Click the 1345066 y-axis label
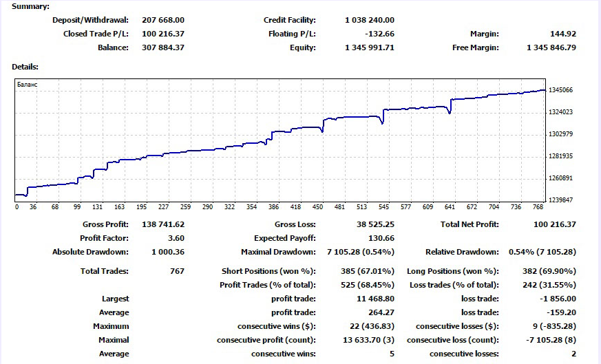 pos(561,90)
